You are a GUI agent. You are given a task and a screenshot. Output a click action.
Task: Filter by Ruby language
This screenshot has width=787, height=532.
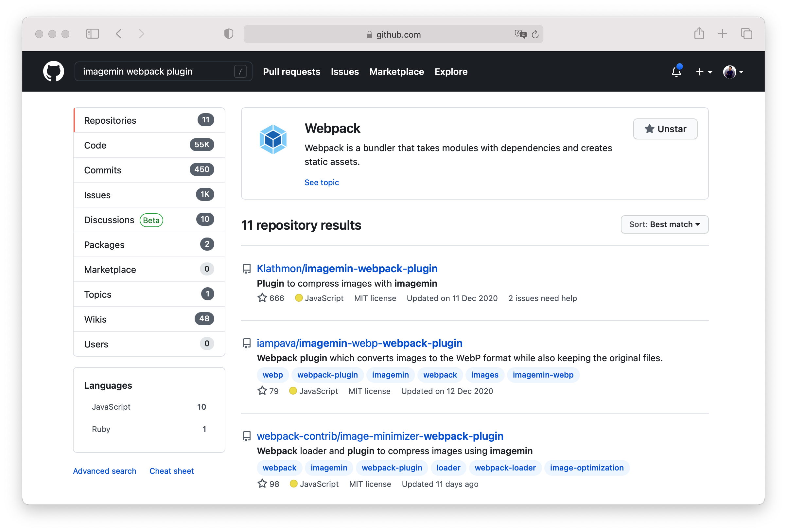coord(149,429)
